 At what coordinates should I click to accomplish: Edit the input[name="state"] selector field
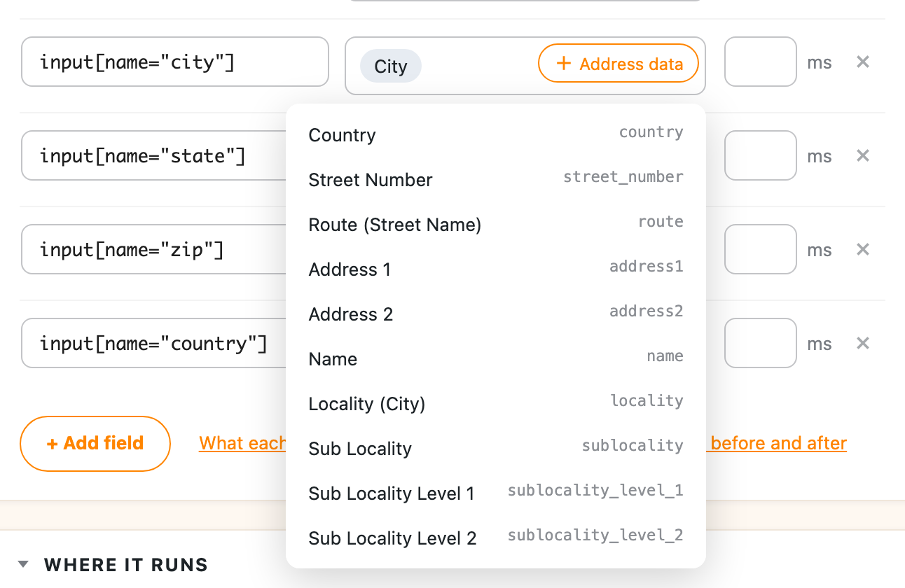click(x=155, y=155)
